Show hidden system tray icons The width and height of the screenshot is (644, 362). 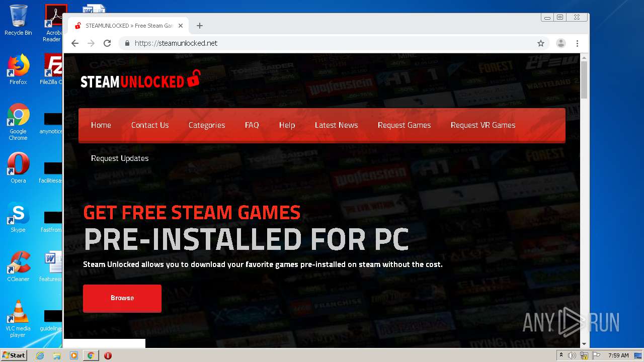pyautogui.click(x=560, y=355)
